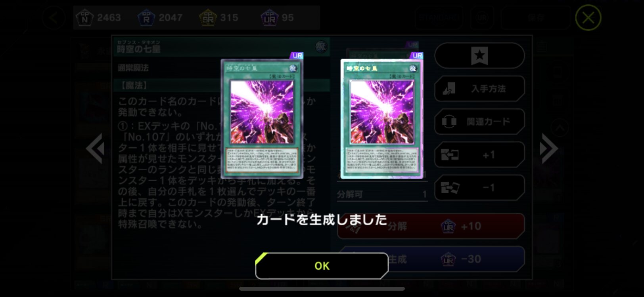Tap the UR craft point counter icon
The width and height of the screenshot is (644, 297).
269,17
